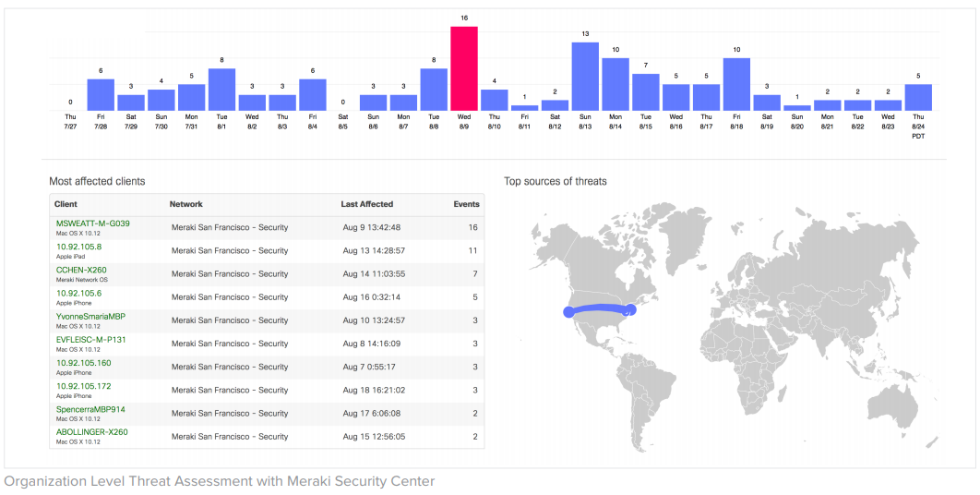Screen dimensions: 980x495
Task: Sort table by Events column header
Action: pyautogui.click(x=466, y=204)
